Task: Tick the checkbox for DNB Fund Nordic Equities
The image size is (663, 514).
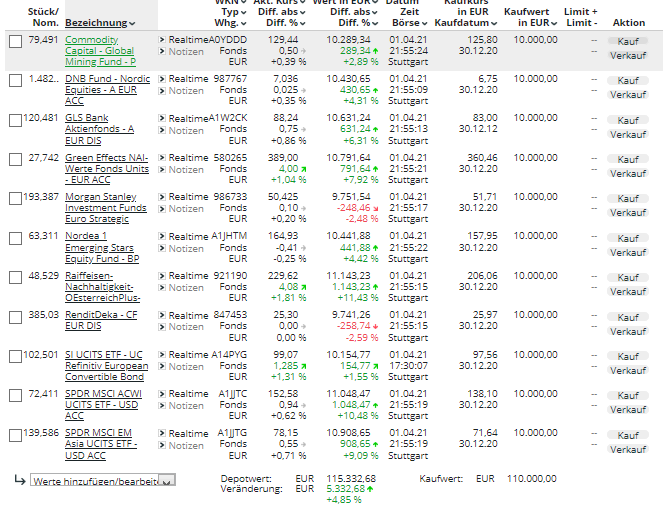Action: pos(16,81)
